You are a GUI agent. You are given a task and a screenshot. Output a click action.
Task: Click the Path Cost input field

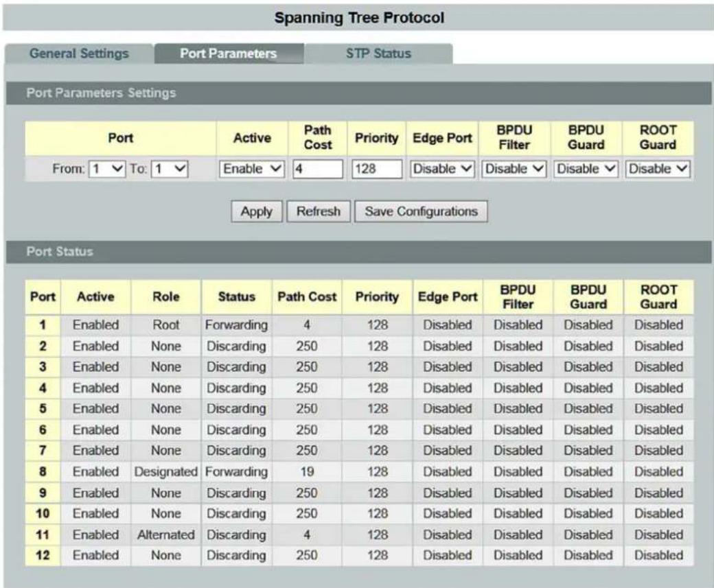point(318,169)
